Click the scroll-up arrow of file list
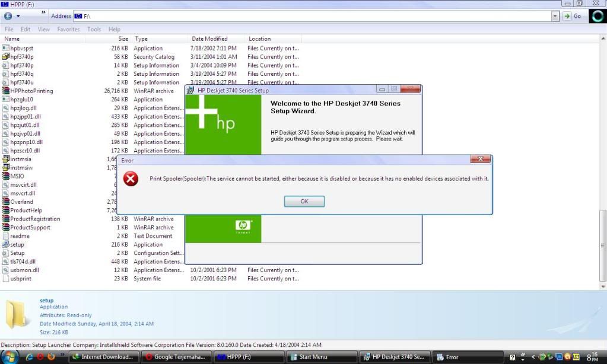The width and height of the screenshot is (607, 364). (x=603, y=39)
